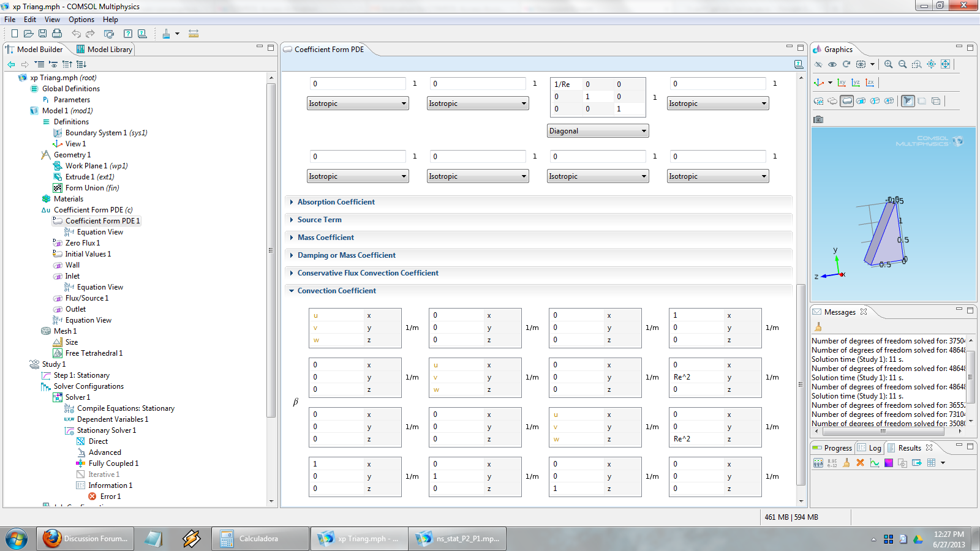Image resolution: width=980 pixels, height=551 pixels.
Task: Select the Error 1 node
Action: tap(110, 497)
